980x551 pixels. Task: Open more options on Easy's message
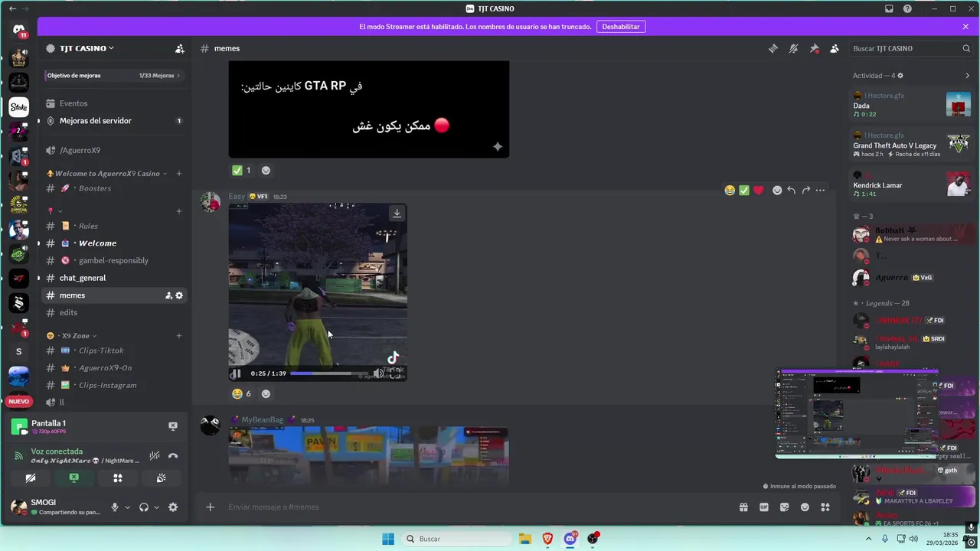tap(821, 191)
